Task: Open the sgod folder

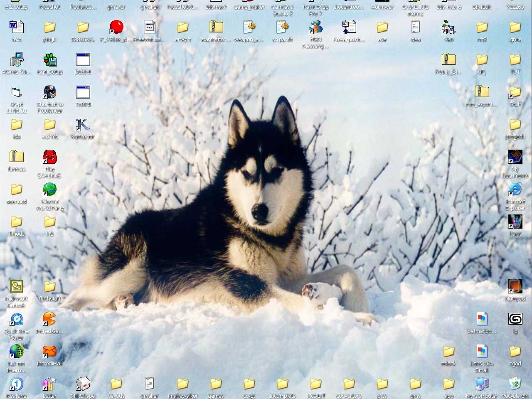Action: click(x=515, y=352)
